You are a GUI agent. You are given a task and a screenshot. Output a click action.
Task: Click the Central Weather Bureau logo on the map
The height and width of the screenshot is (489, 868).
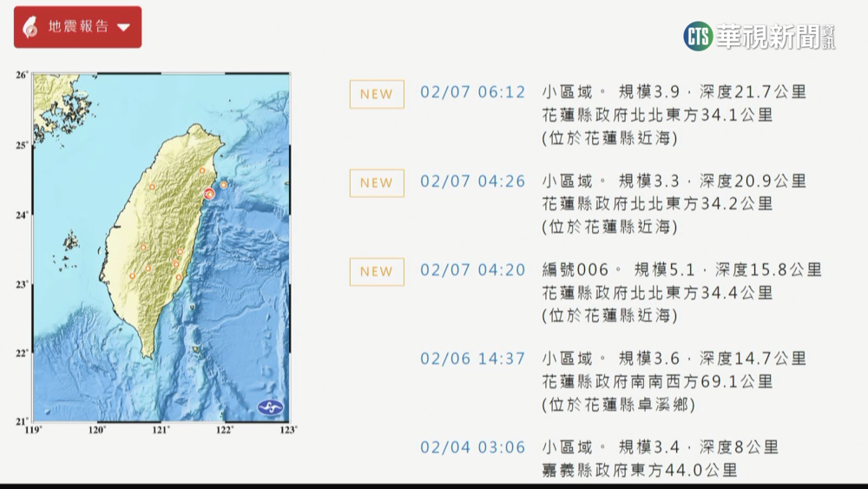click(x=270, y=407)
